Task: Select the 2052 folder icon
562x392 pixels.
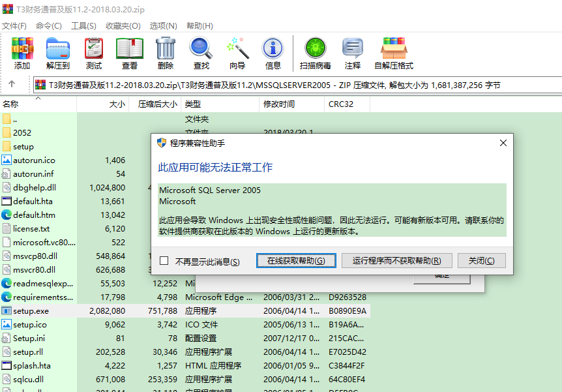Action: pyautogui.click(x=7, y=132)
